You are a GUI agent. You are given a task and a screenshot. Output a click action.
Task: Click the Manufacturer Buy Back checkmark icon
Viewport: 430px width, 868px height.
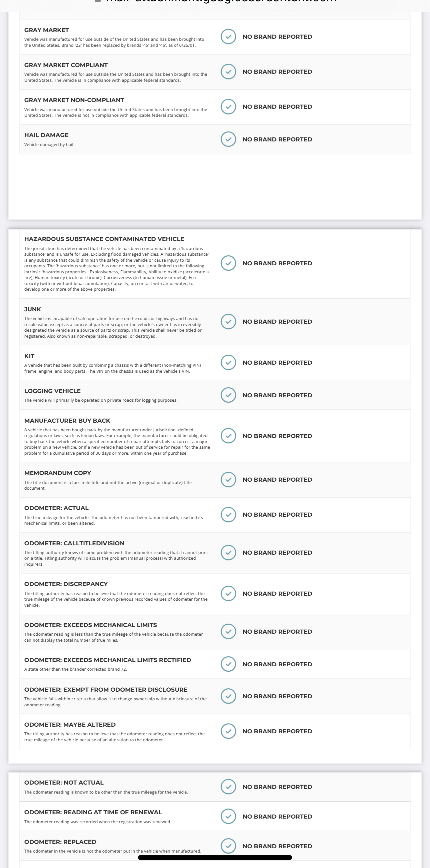click(x=228, y=436)
